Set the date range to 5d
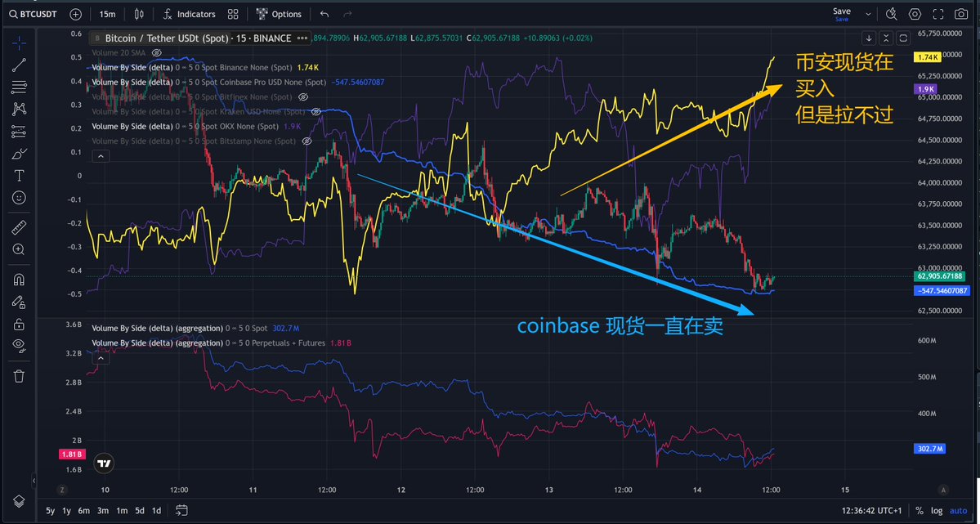The image size is (980, 524). 140,510
